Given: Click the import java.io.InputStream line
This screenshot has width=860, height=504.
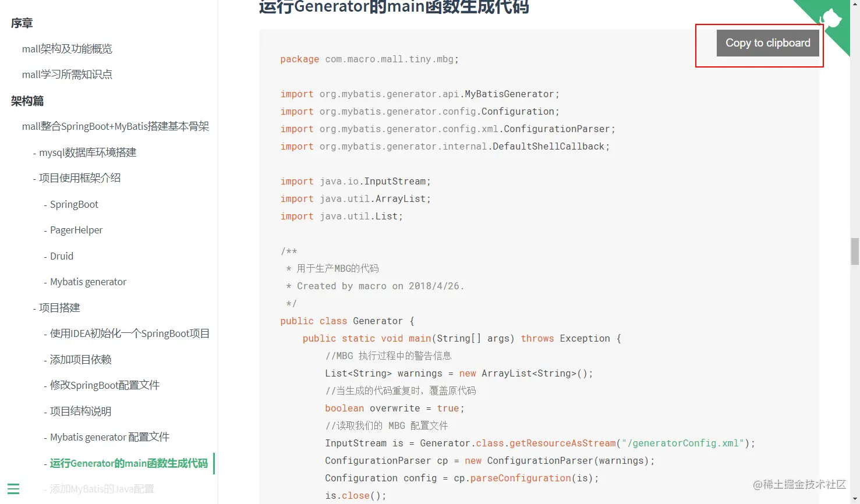Looking at the screenshot, I should pyautogui.click(x=356, y=182).
